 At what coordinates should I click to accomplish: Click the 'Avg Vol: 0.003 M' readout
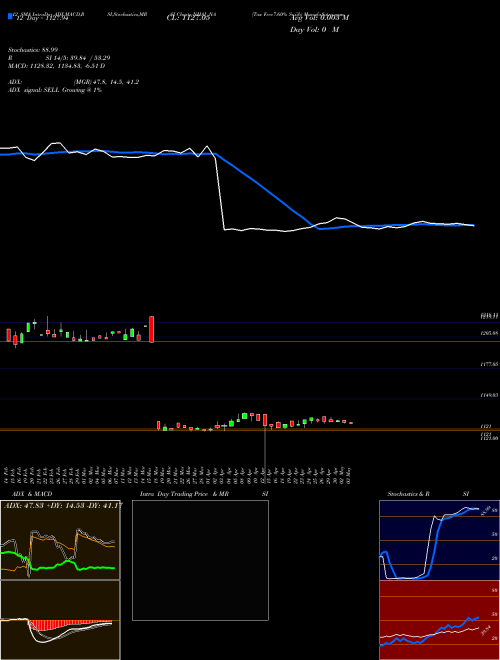[x=319, y=18]
